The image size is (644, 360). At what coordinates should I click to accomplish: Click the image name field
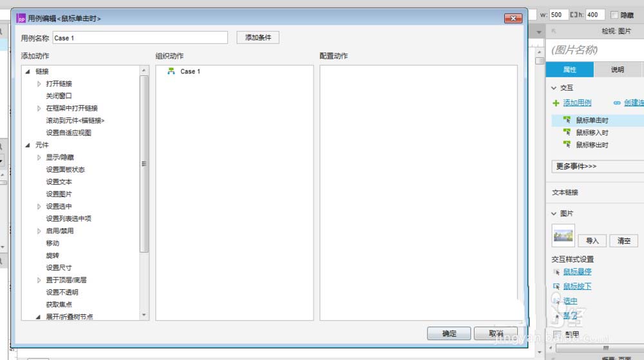596,50
